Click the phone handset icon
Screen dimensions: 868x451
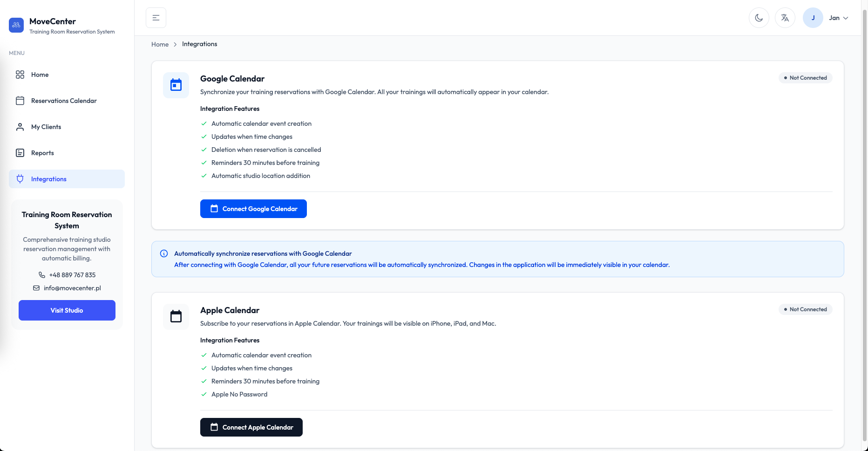point(42,275)
